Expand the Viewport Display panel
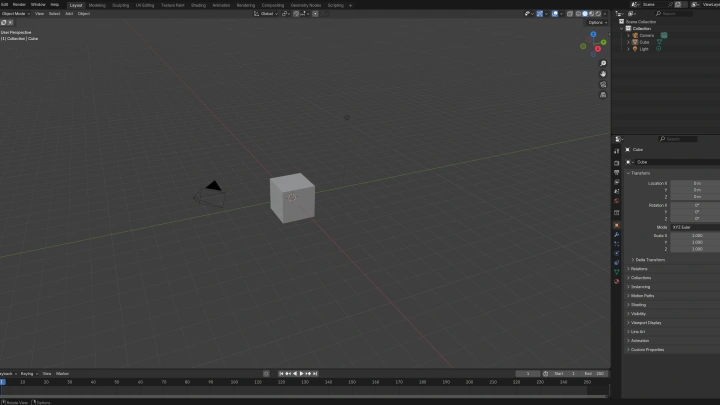Image resolution: width=720 pixels, height=405 pixels. [x=644, y=323]
